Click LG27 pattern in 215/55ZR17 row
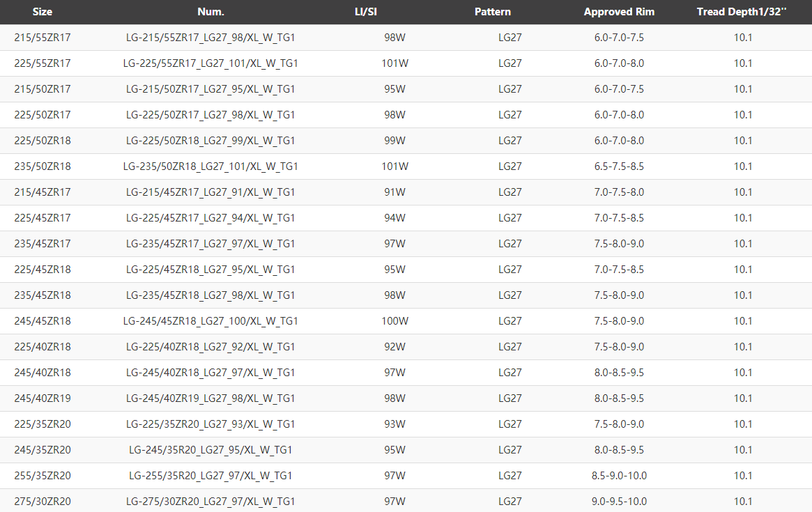 (x=510, y=38)
